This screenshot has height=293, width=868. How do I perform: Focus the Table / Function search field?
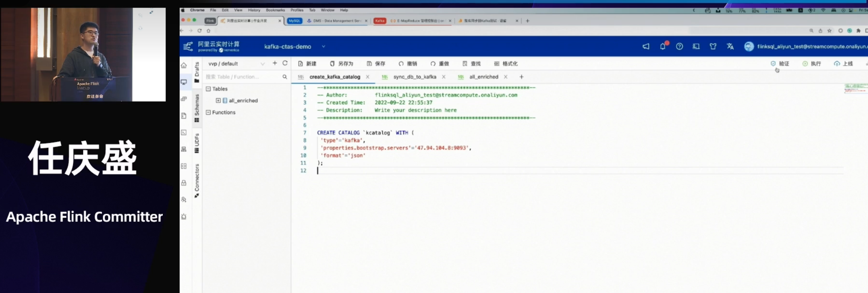243,77
